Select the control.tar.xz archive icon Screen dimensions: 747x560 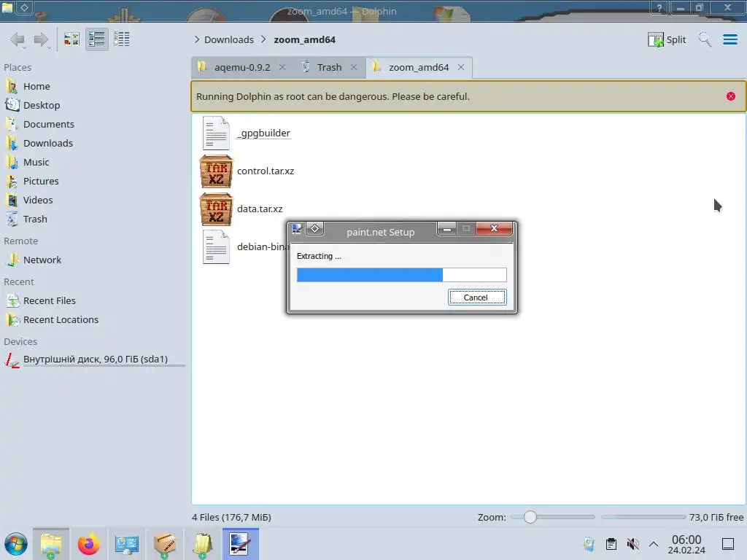click(x=216, y=171)
